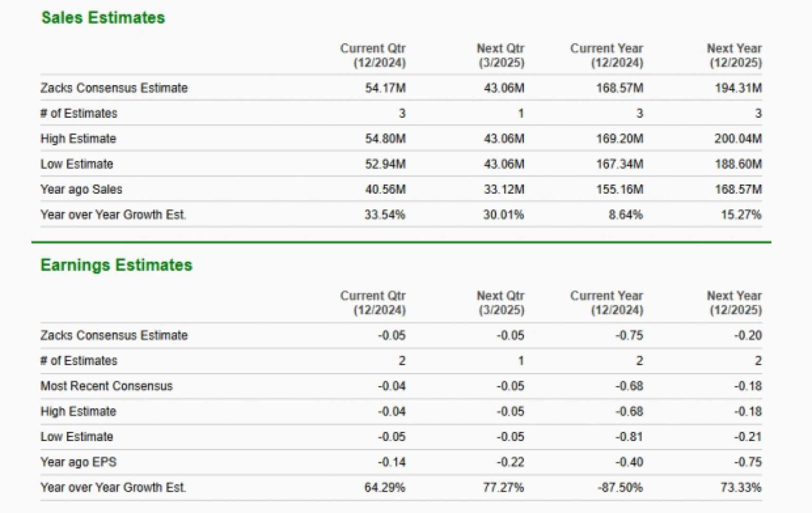Select Sales low estimate 188.60M

(x=738, y=164)
